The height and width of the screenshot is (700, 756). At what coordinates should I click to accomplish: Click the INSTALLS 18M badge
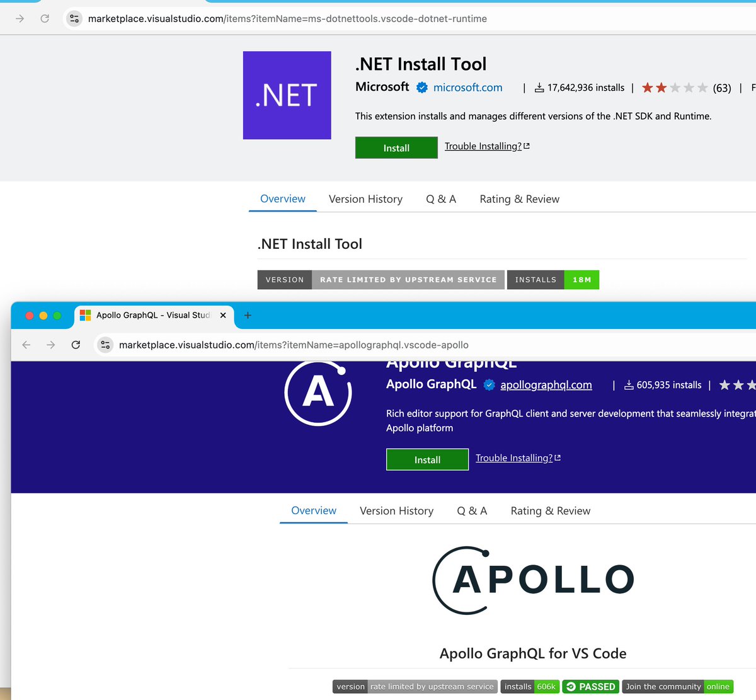point(553,280)
